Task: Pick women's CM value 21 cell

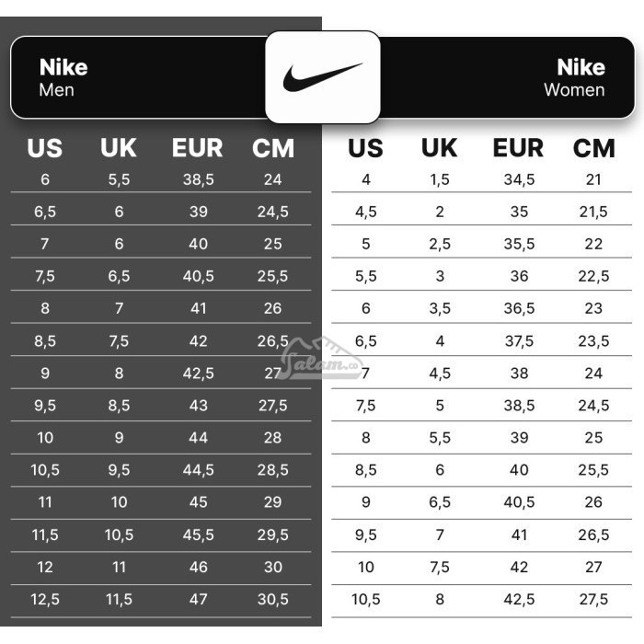Action: tap(593, 179)
